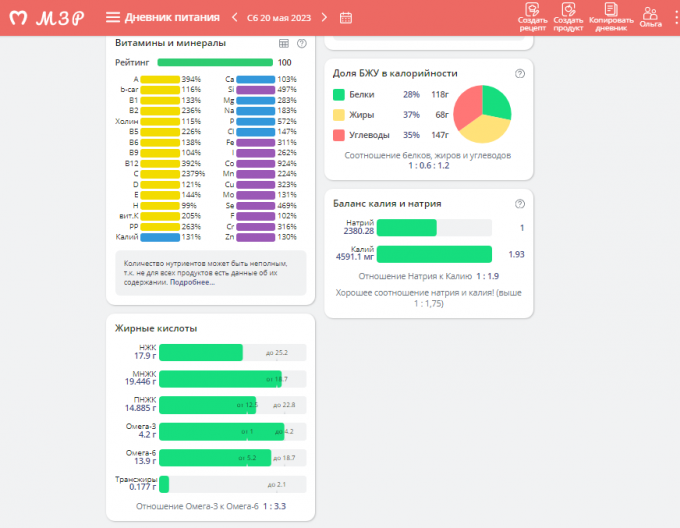
Task: Click the Vitamin C progress bar
Action: [159, 173]
